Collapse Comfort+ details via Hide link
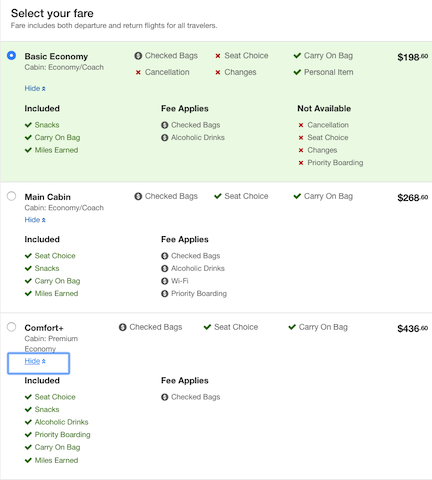This screenshot has width=432, height=480. pos(35,361)
